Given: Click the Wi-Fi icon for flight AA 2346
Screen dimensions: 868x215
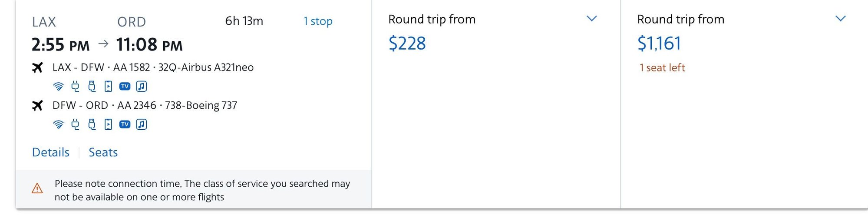Looking at the screenshot, I should tap(58, 124).
